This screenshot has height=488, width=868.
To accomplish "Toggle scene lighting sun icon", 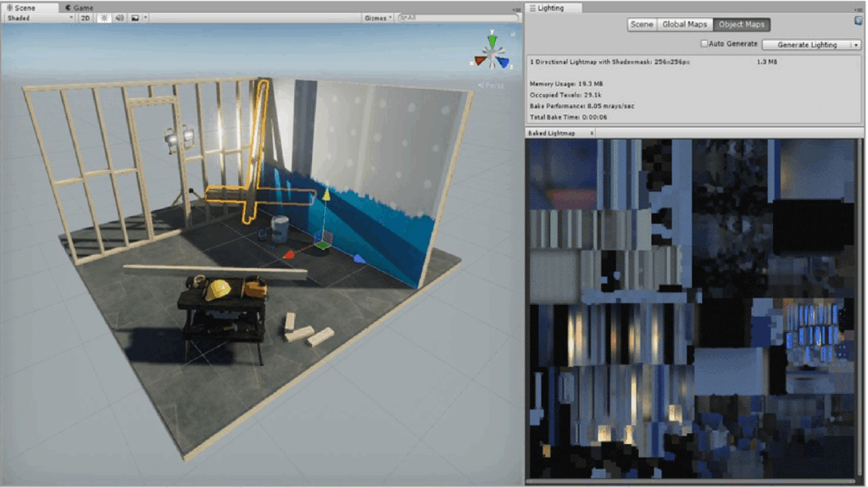I will click(x=104, y=17).
